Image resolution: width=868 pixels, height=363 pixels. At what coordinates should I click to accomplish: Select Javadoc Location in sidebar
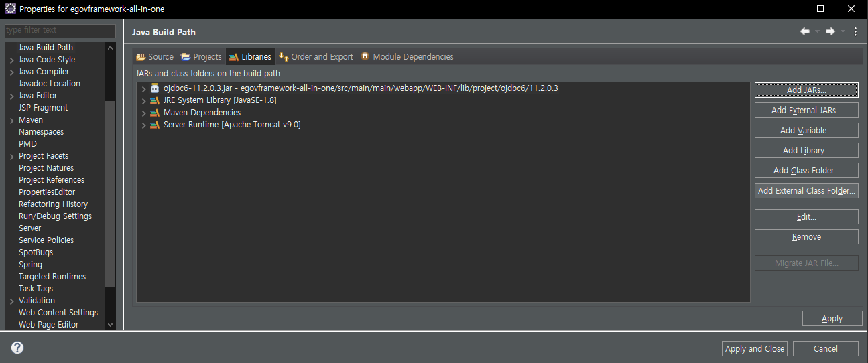(x=50, y=84)
